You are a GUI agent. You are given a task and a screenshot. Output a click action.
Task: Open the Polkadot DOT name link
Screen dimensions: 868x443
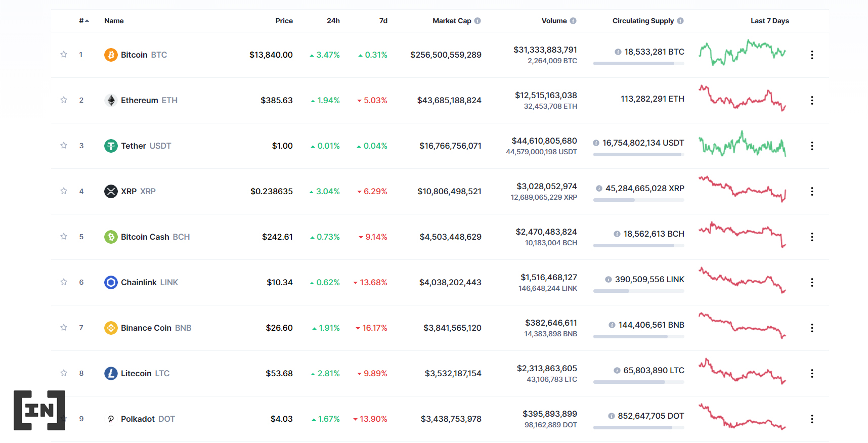[x=148, y=419]
